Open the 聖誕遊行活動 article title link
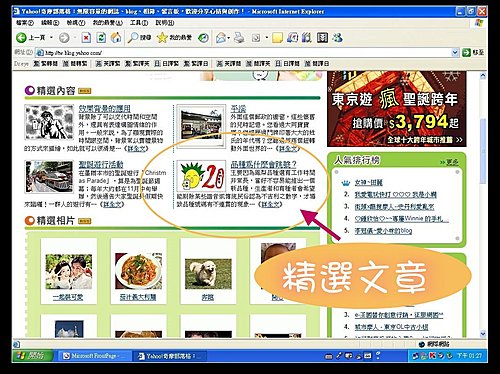500x374 pixels. (x=101, y=164)
